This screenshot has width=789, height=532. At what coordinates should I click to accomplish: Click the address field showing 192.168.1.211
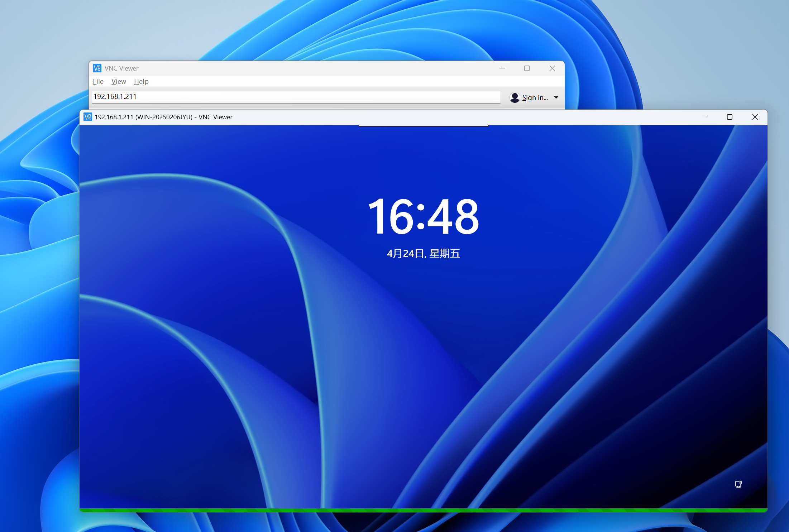point(296,97)
